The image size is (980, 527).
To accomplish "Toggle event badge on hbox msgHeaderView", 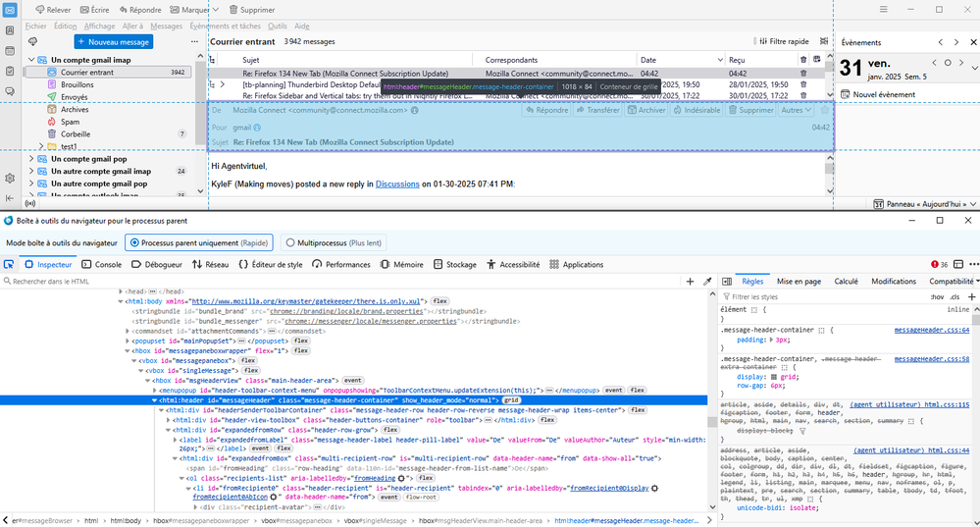I will pyautogui.click(x=352, y=380).
